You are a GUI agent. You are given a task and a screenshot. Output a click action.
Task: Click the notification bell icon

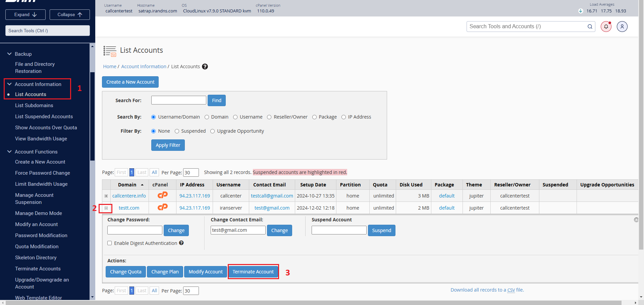click(x=606, y=27)
